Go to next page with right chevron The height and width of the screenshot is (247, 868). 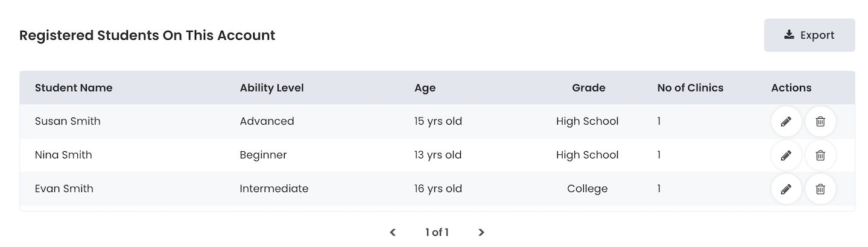point(481,232)
